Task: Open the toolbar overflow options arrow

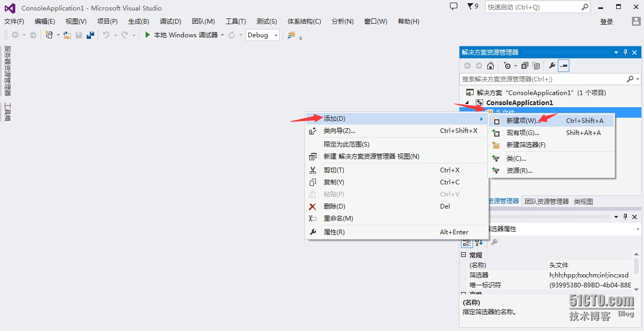Action: (301, 37)
